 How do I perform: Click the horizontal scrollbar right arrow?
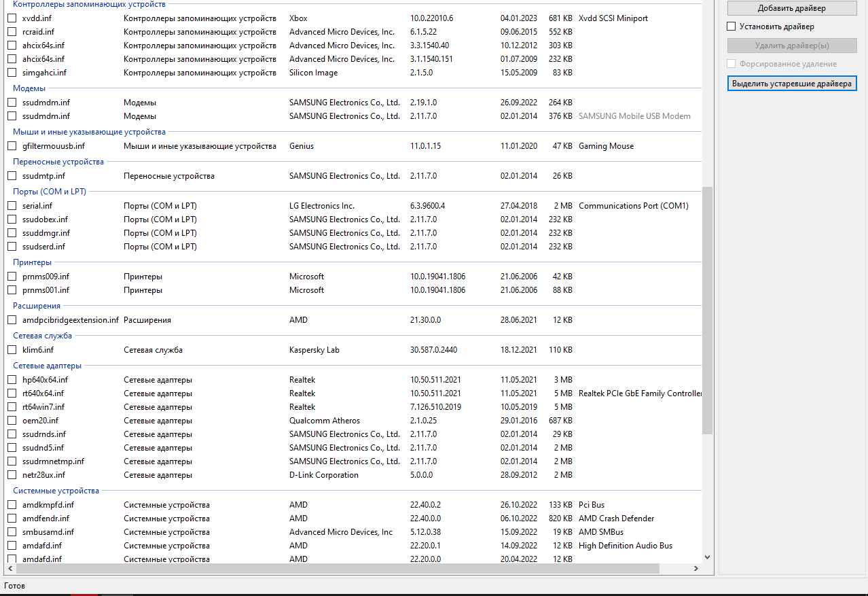pyautogui.click(x=696, y=568)
